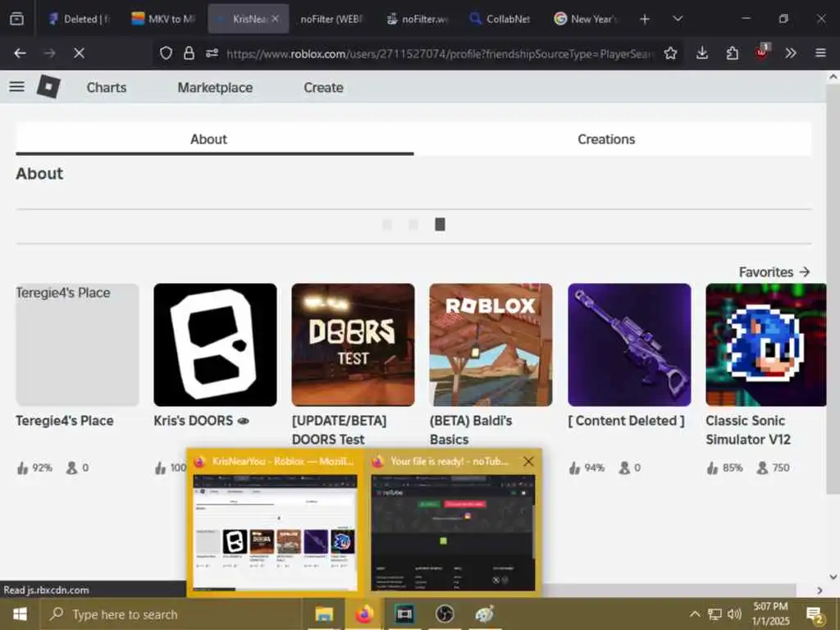Click the Classic Sonic Simulator V12 title

coord(748,430)
